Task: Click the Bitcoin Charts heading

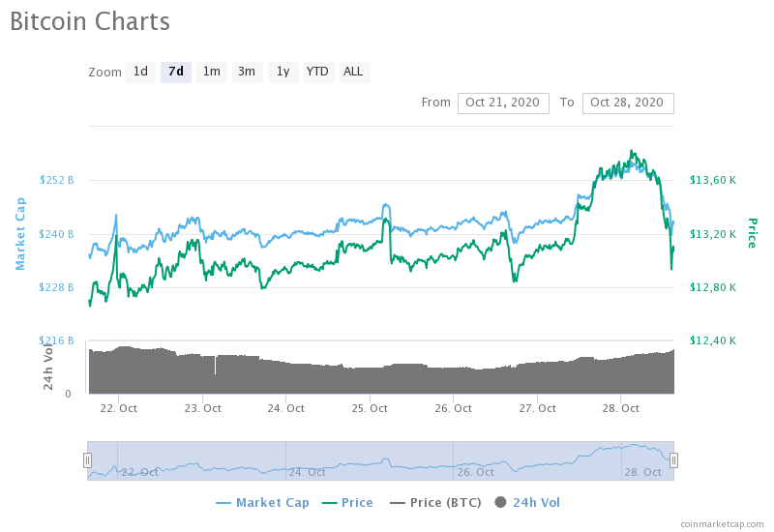Action: (90, 21)
